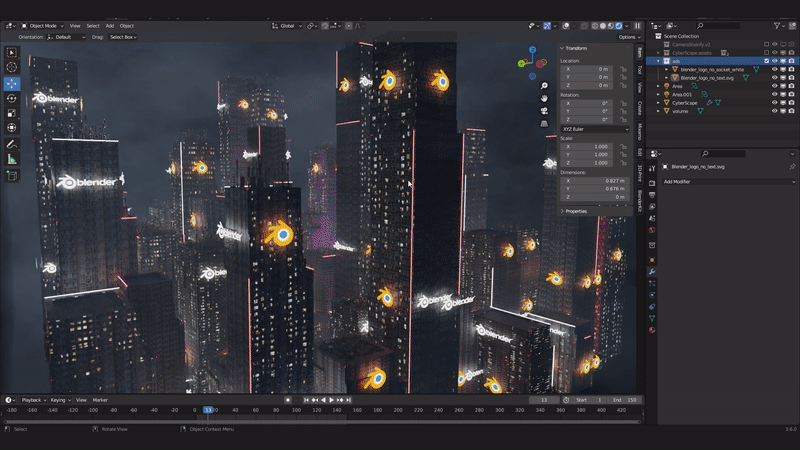This screenshot has width=800, height=450.
Task: Switch perspective/orthographic with grid icon
Action: pyautogui.click(x=544, y=123)
